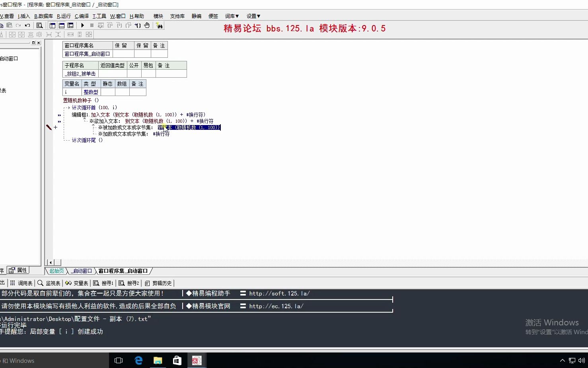This screenshot has width=588, height=368.
Task: Toggle the breakpoint marker beside 编辑框1 line
Action: (59, 115)
